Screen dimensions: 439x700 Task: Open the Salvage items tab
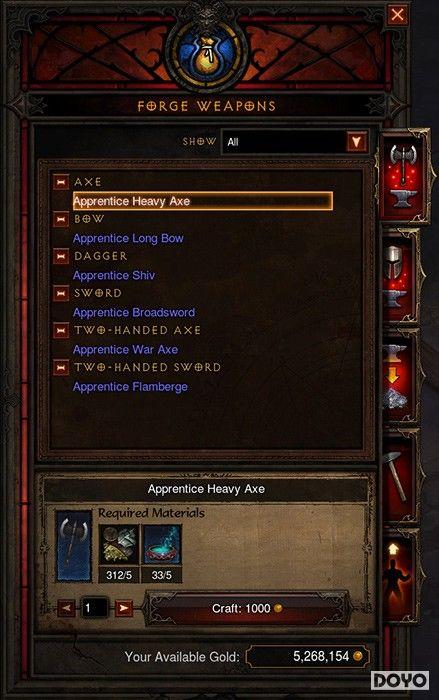(x=400, y=377)
